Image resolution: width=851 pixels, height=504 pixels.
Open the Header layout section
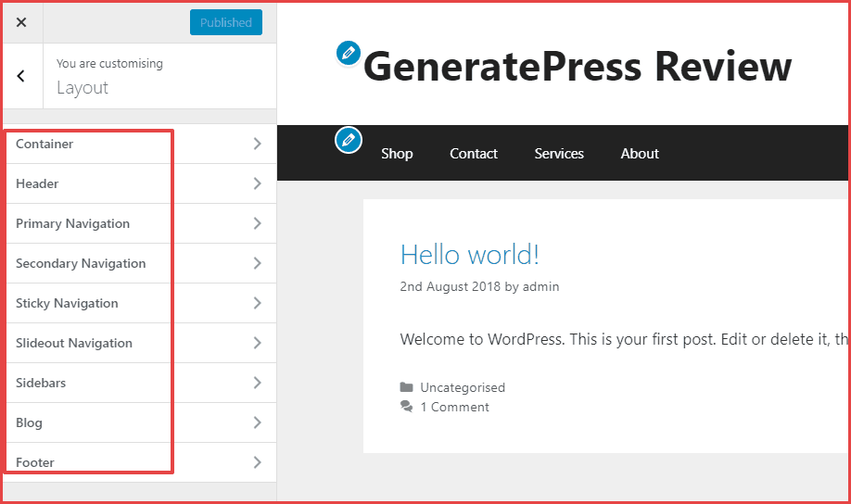tap(140, 183)
